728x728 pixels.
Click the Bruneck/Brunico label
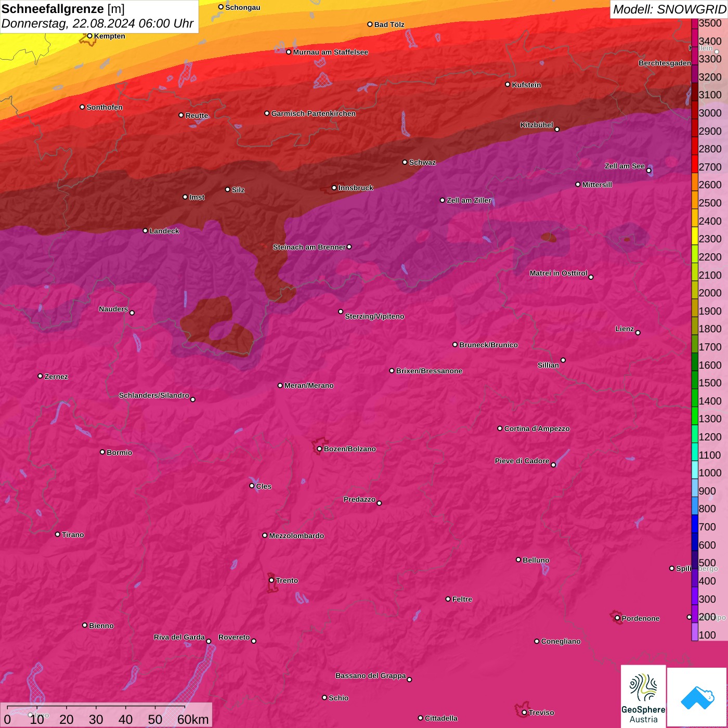(488, 345)
